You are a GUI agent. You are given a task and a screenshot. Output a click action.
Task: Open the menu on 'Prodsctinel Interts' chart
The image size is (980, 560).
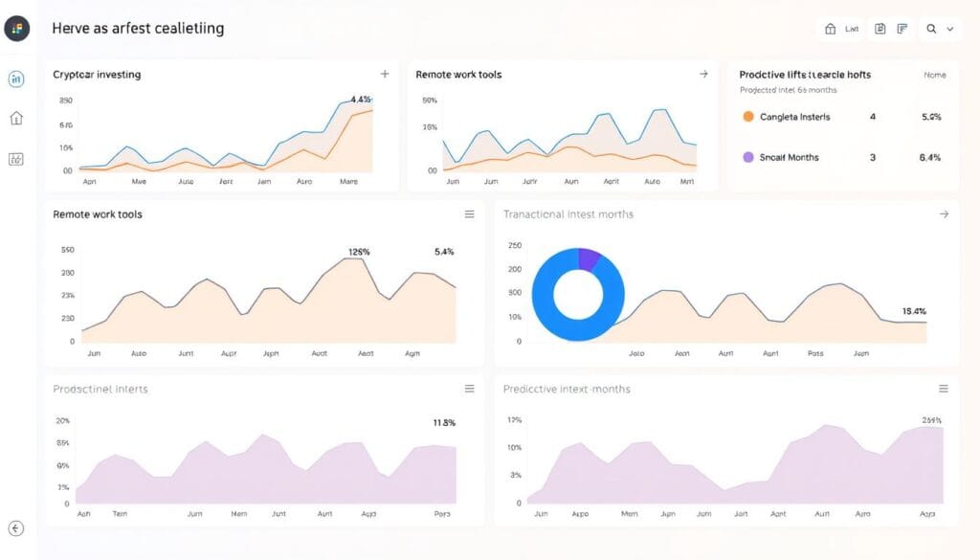[470, 389]
